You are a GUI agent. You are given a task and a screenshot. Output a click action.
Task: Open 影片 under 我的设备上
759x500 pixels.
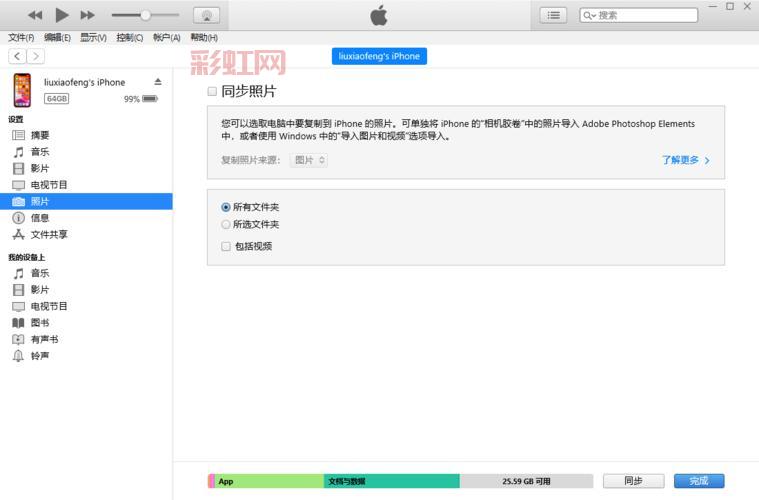[86, 289]
